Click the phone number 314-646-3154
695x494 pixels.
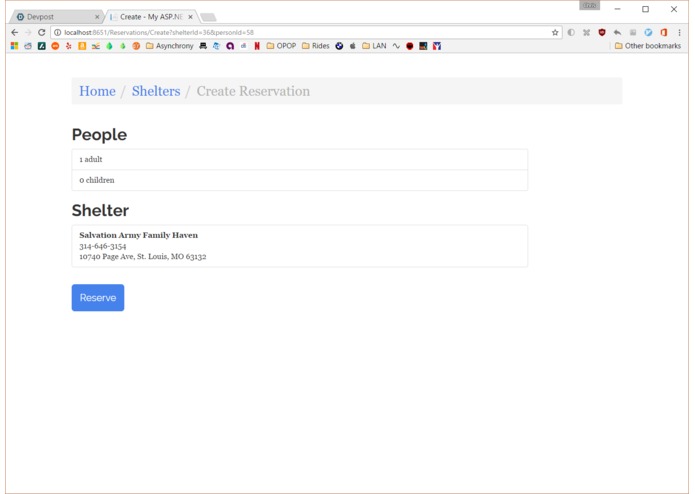[103, 246]
